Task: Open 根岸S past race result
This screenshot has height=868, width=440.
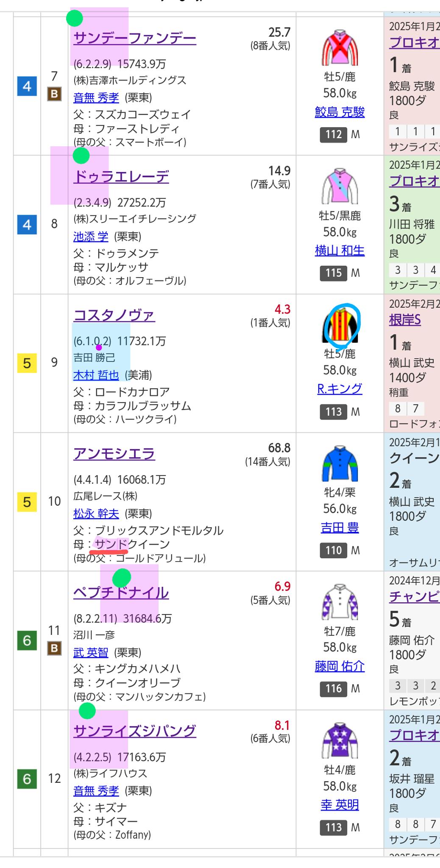Action: click(405, 320)
